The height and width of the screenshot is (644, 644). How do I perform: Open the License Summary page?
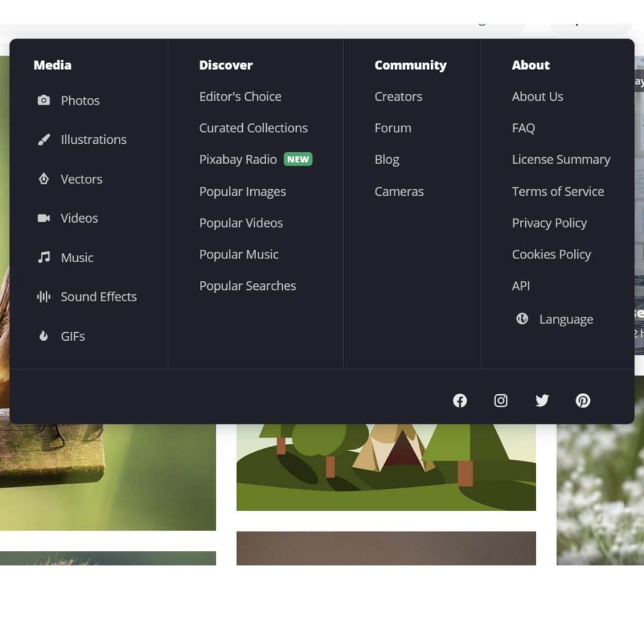561,160
